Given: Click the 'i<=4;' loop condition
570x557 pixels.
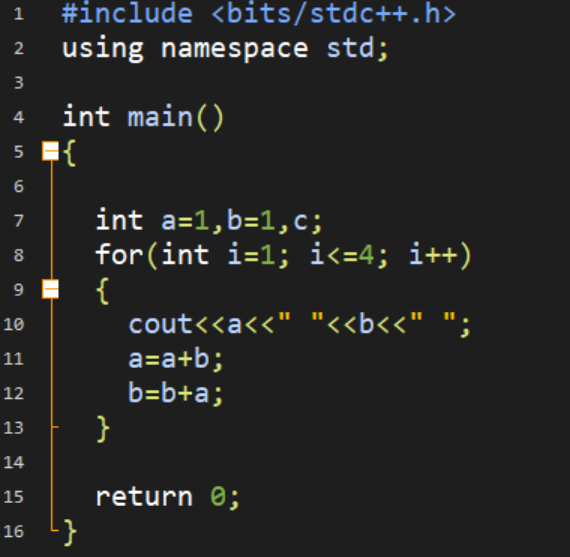Looking at the screenshot, I should [x=349, y=255].
